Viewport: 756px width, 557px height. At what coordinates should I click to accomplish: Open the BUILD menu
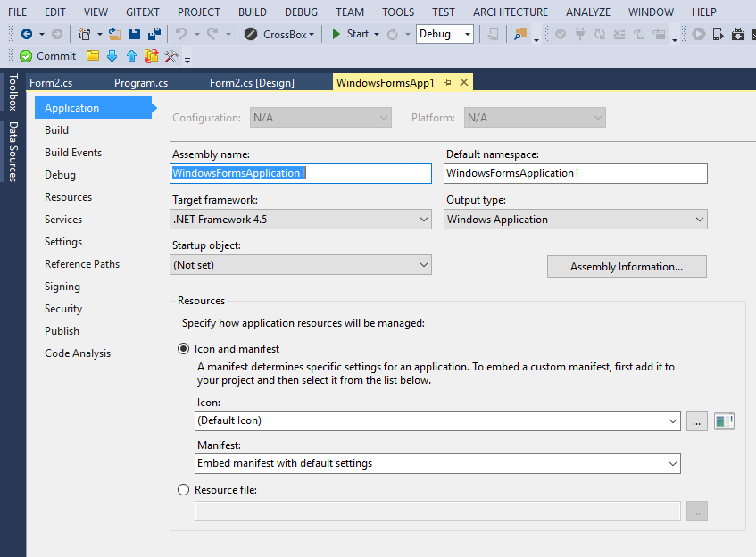253,12
